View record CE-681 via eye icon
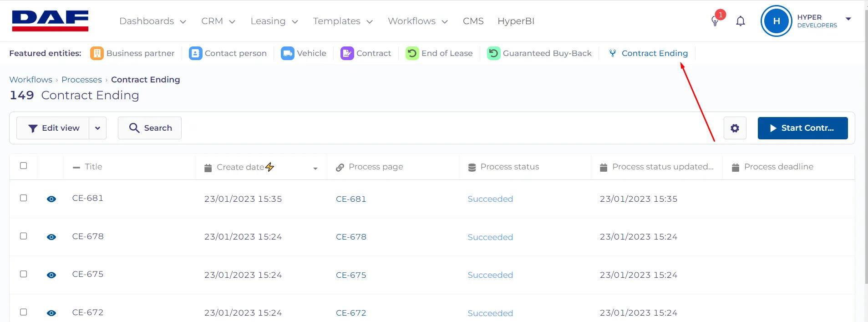The width and height of the screenshot is (868, 322). [51, 199]
